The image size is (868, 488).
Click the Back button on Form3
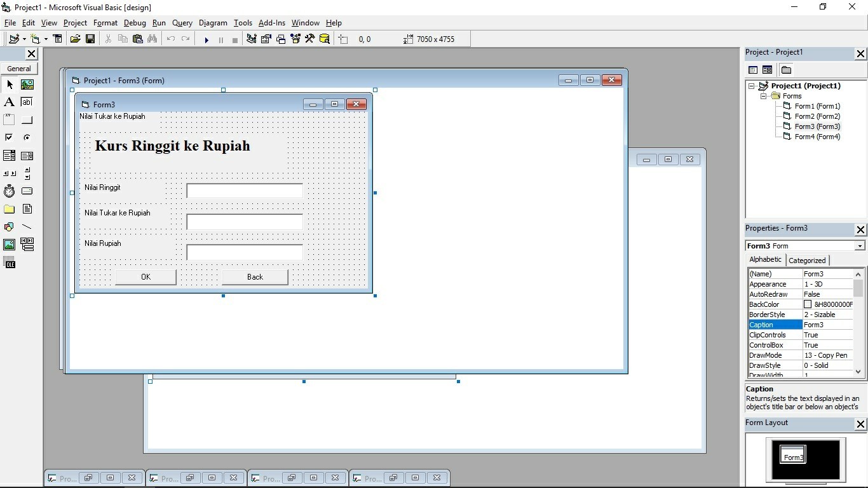(254, 276)
